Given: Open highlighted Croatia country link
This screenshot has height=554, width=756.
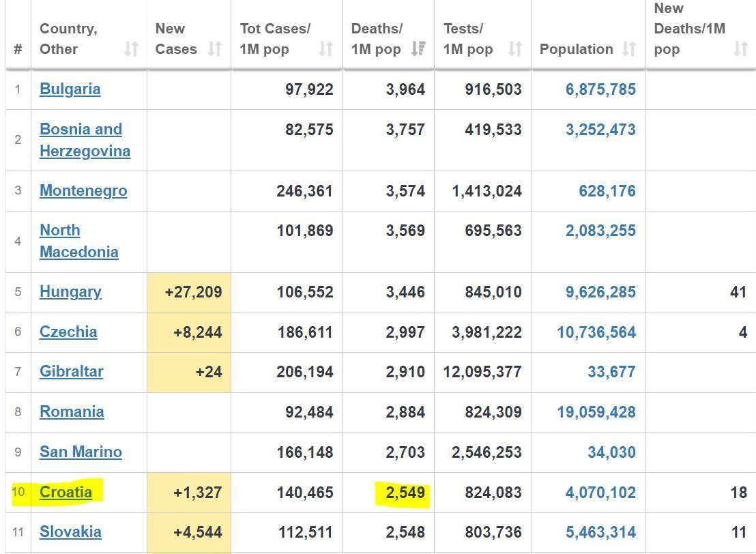Looking at the screenshot, I should (x=66, y=492).
